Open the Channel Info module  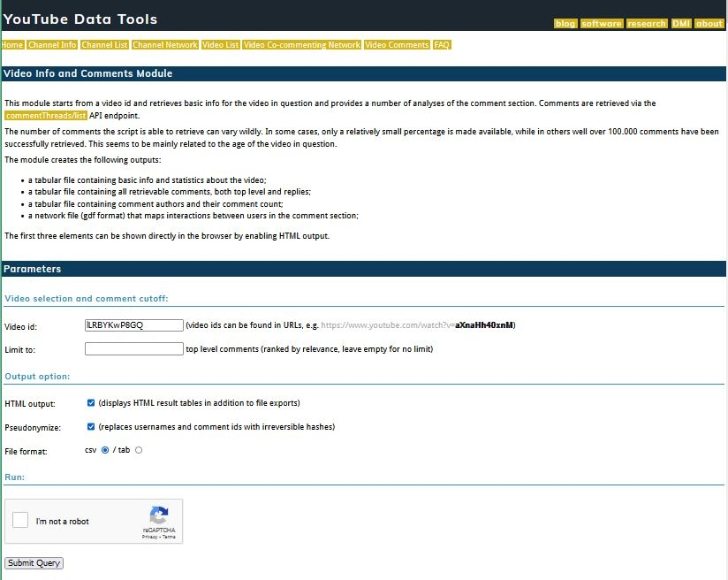pyautogui.click(x=52, y=44)
